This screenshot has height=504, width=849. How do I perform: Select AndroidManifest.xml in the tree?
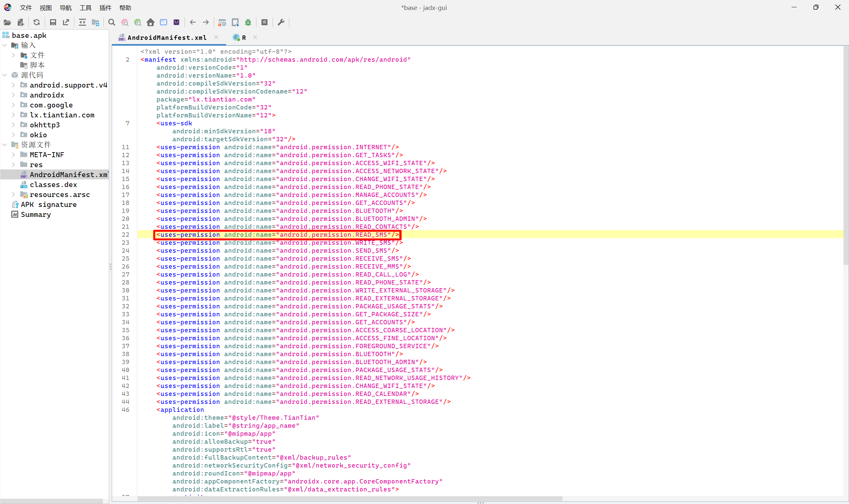[65, 174]
